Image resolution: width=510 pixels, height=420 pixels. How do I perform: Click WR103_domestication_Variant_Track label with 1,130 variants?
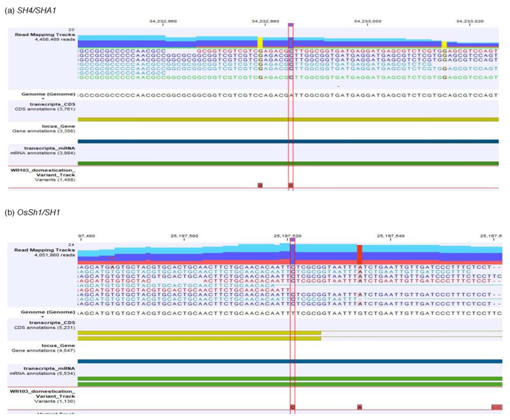tap(42, 394)
